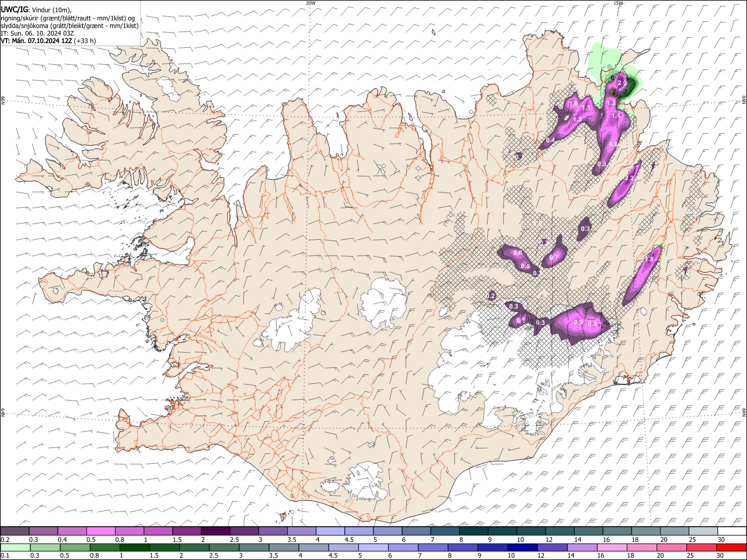Select the palest green 0.1 swatch in bottom legend row
This screenshot has width=747, height=560.
16,547
